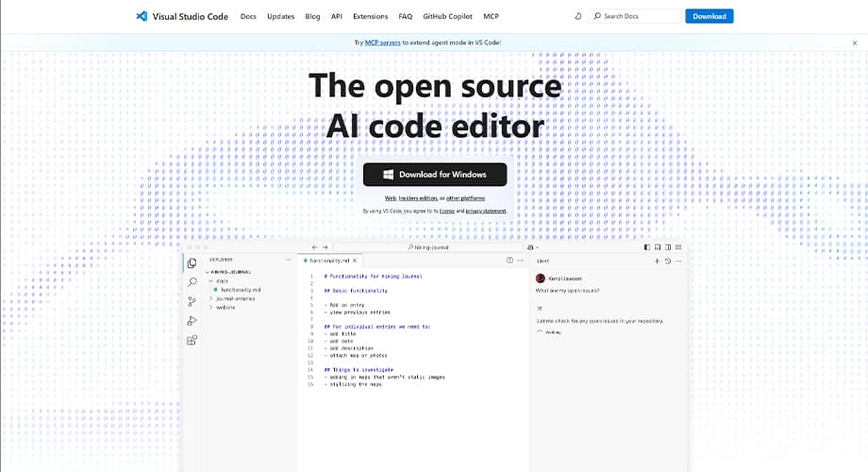
Task: Open the Extensions icon in activity bar
Action: pos(192,341)
